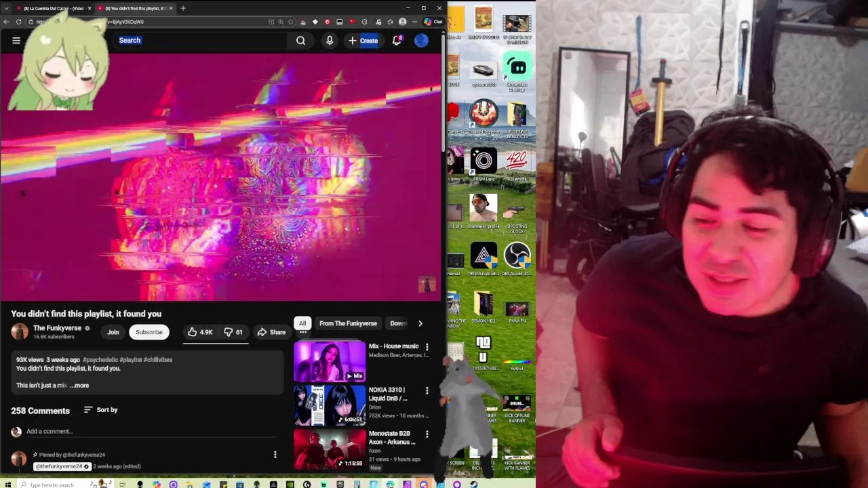Expand description with ...more

click(x=79, y=386)
